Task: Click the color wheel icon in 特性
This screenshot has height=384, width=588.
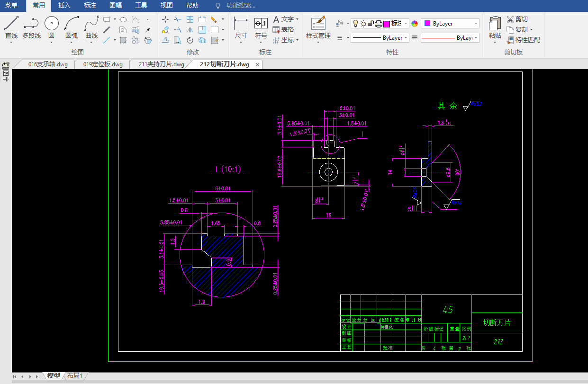Action: (415, 24)
